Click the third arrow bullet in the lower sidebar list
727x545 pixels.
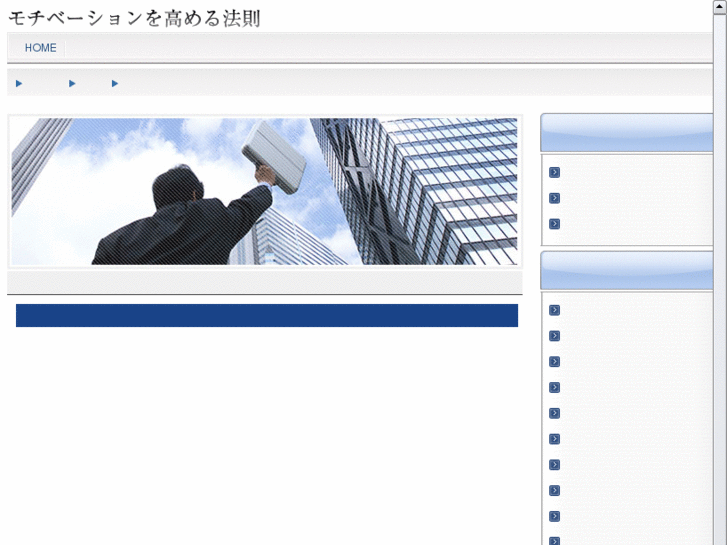click(x=554, y=362)
